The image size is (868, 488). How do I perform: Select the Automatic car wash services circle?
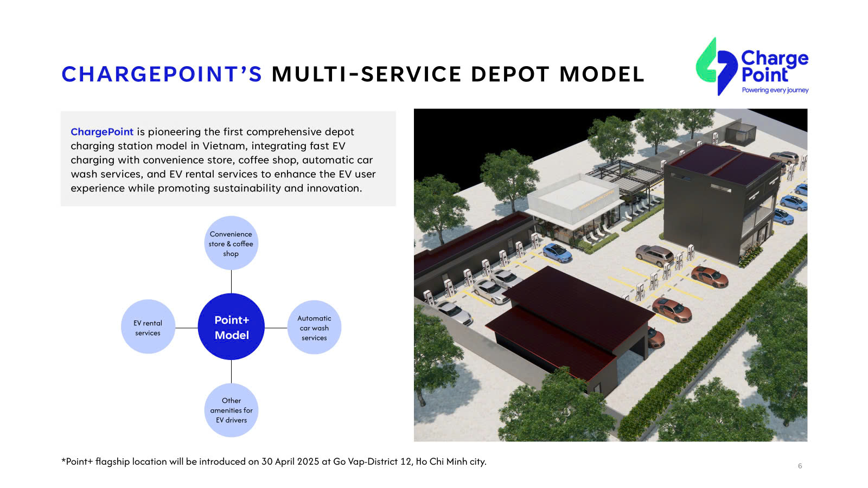314,328
